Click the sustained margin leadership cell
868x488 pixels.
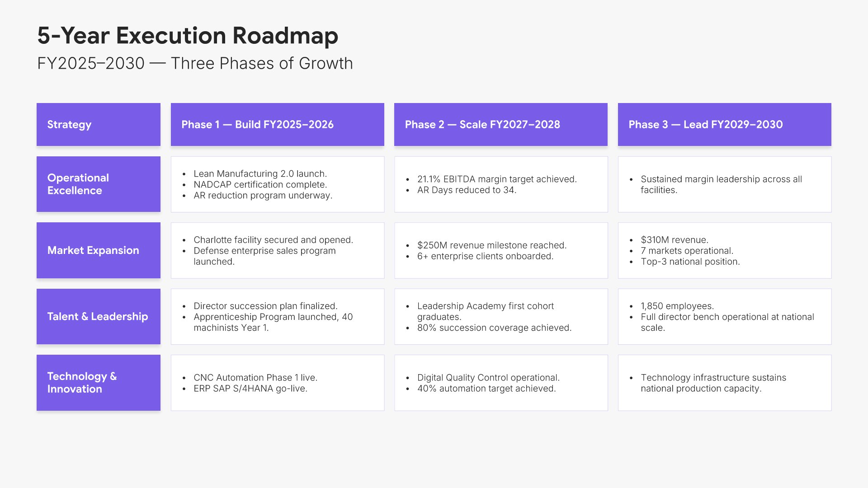tap(724, 184)
